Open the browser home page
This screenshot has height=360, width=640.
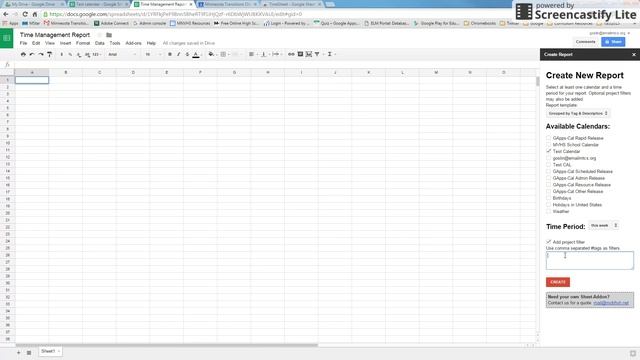tap(35, 14)
